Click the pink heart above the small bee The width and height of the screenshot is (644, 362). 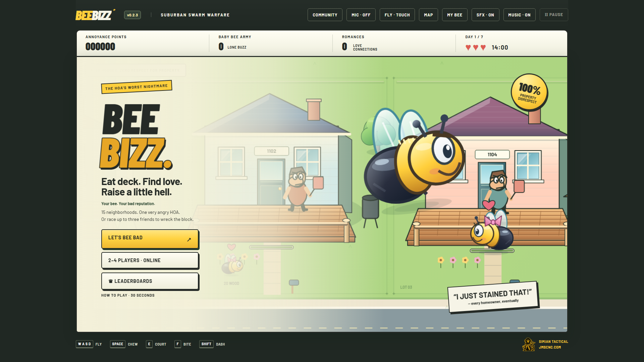click(x=489, y=204)
